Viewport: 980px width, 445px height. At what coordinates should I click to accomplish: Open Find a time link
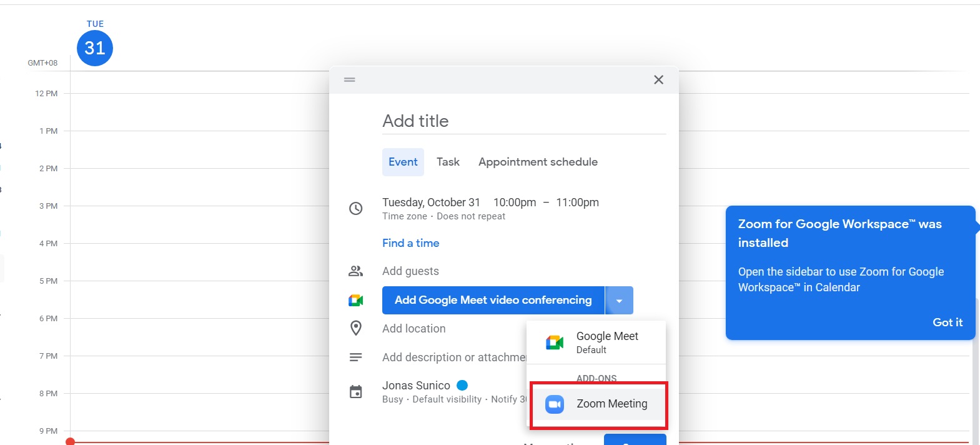click(410, 243)
